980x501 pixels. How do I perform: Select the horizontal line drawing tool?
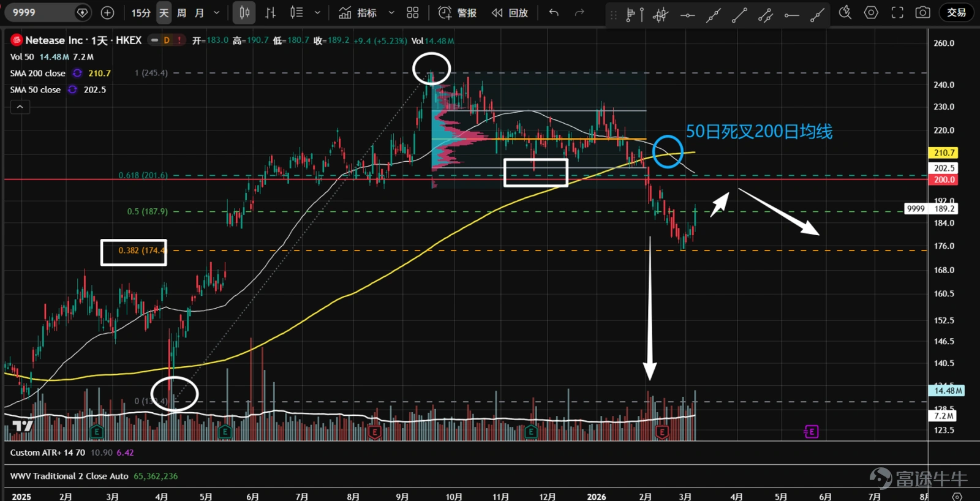click(x=687, y=15)
